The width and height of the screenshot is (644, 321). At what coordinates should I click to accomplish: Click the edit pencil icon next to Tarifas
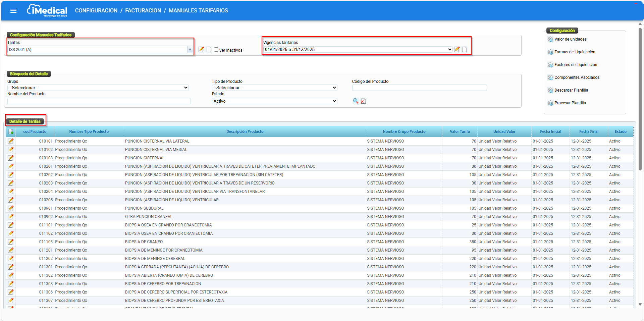[201, 49]
